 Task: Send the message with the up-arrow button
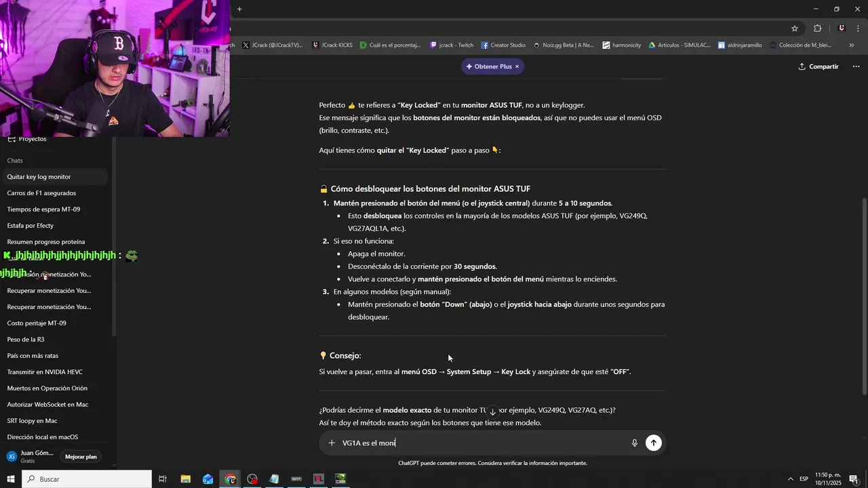tap(654, 443)
